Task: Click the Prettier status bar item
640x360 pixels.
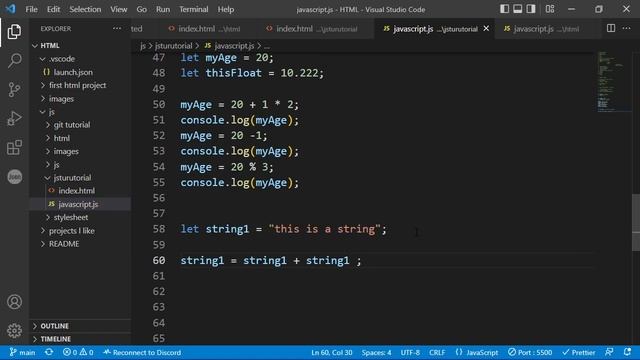Action: 579,353
